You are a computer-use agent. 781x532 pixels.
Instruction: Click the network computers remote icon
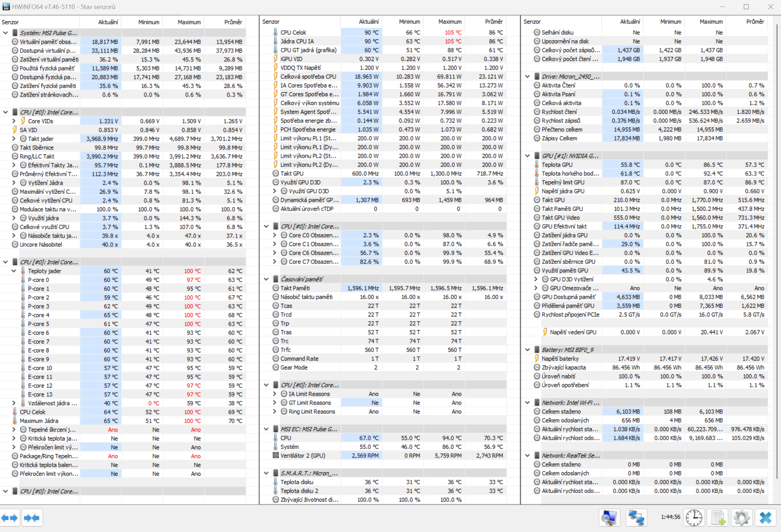(x=636, y=517)
